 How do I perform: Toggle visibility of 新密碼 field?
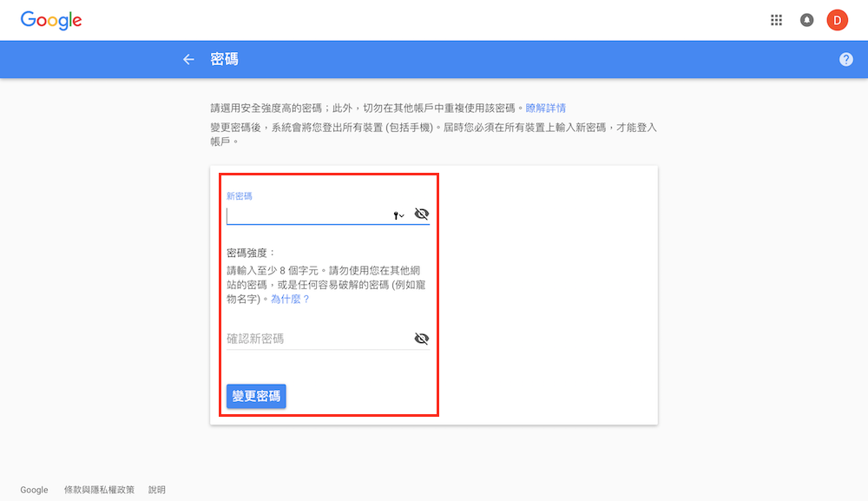(422, 214)
